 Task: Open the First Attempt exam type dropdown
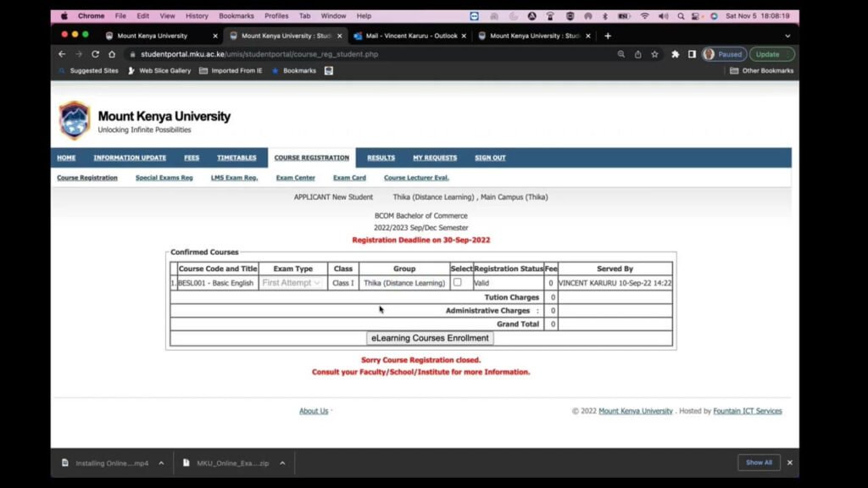pos(292,283)
